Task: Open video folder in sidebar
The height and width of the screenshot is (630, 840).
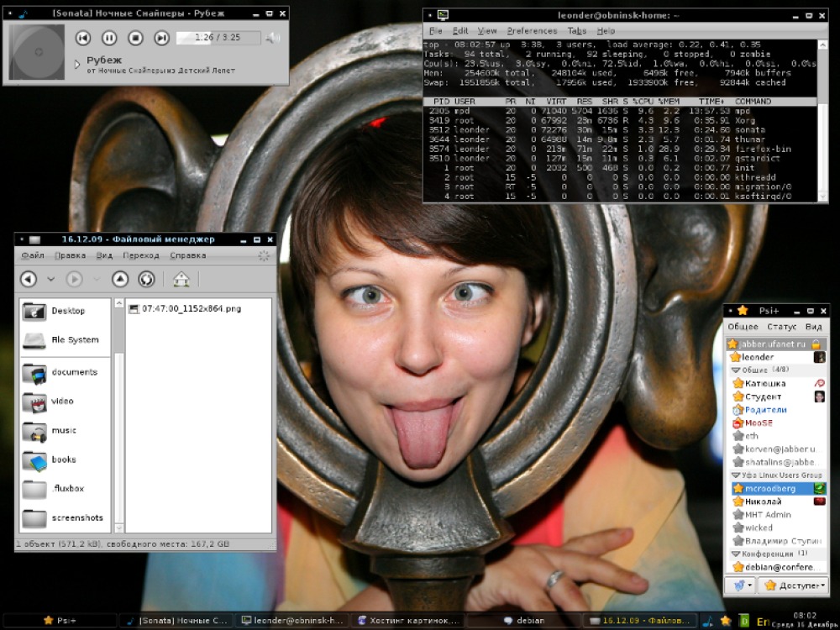Action: tap(65, 402)
